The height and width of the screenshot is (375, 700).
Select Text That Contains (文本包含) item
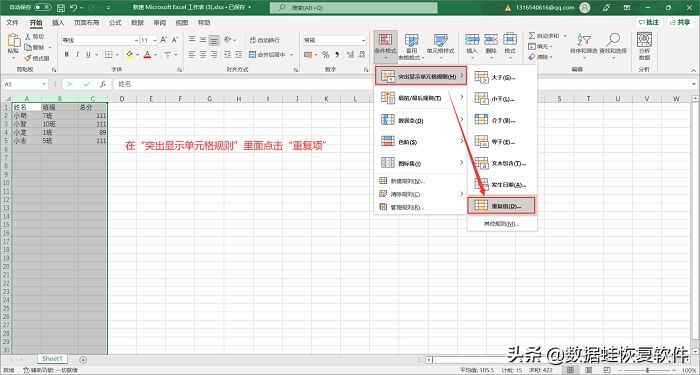[x=502, y=163]
